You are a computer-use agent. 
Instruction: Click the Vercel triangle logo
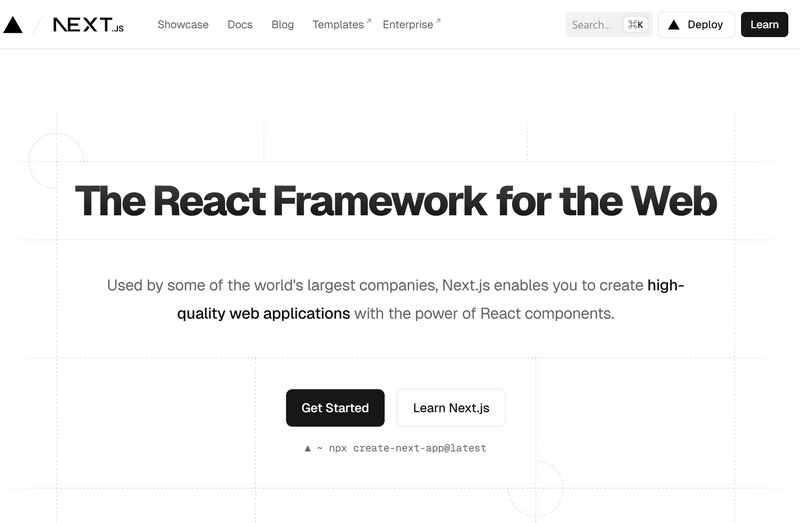click(x=13, y=24)
